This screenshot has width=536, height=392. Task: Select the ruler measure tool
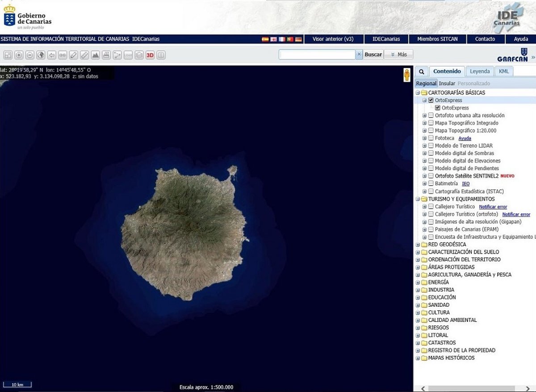pos(84,55)
